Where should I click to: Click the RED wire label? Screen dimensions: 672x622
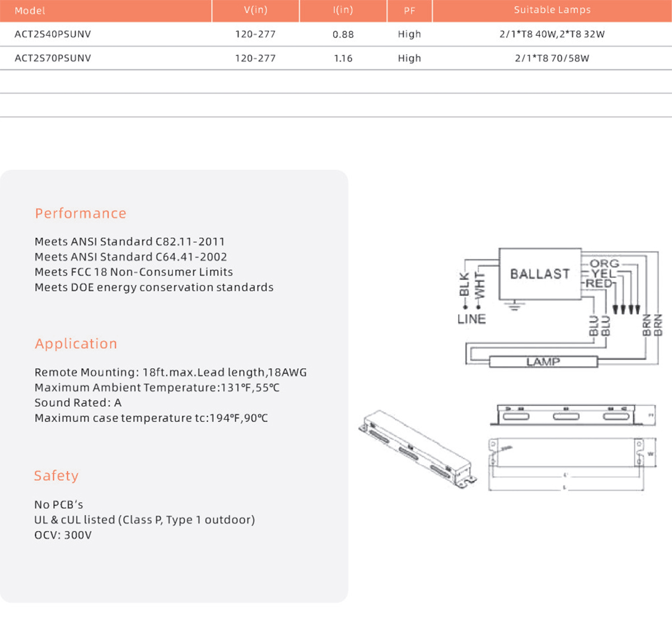pos(599,284)
